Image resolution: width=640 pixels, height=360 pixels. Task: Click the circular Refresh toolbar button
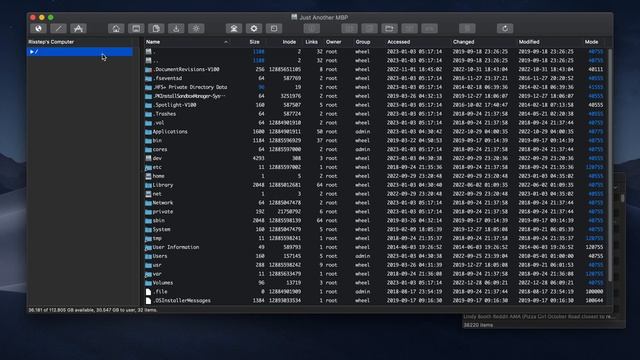coord(505,28)
